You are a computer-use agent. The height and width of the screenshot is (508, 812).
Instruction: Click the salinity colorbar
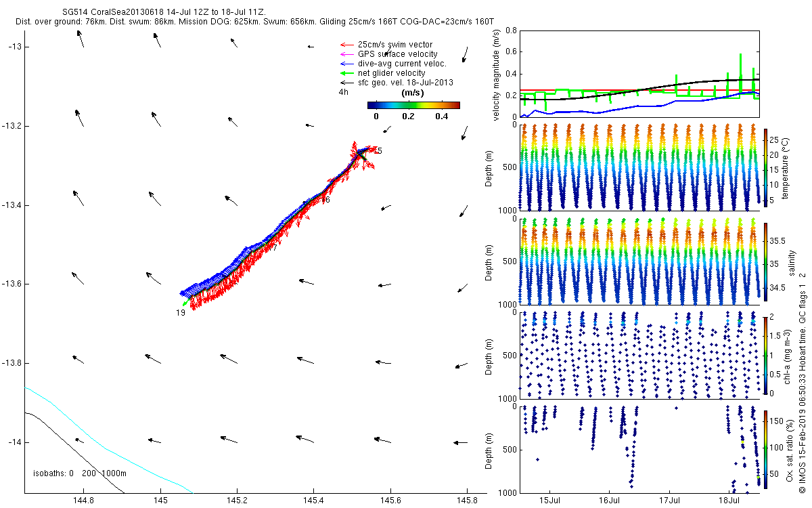tap(765, 261)
